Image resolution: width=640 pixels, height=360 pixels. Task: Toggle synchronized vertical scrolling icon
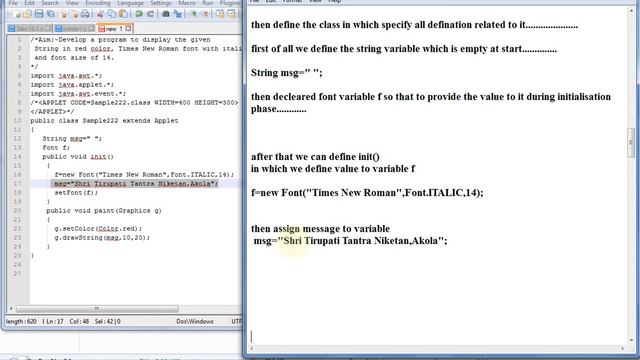pyautogui.click(x=220, y=14)
